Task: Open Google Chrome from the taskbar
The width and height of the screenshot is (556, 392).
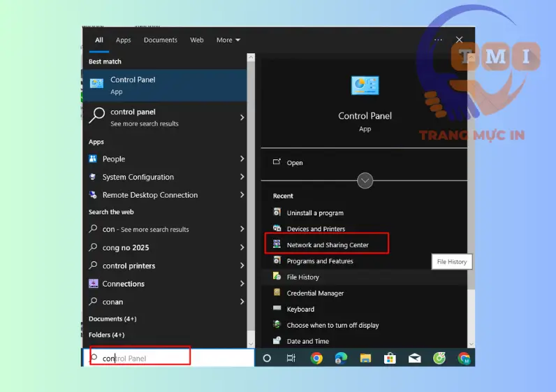Action: [x=316, y=358]
